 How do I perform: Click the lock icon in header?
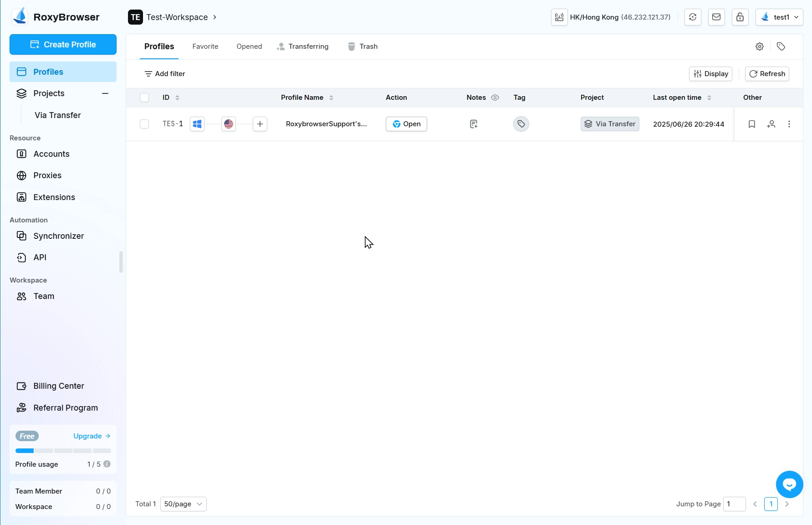[740, 17]
